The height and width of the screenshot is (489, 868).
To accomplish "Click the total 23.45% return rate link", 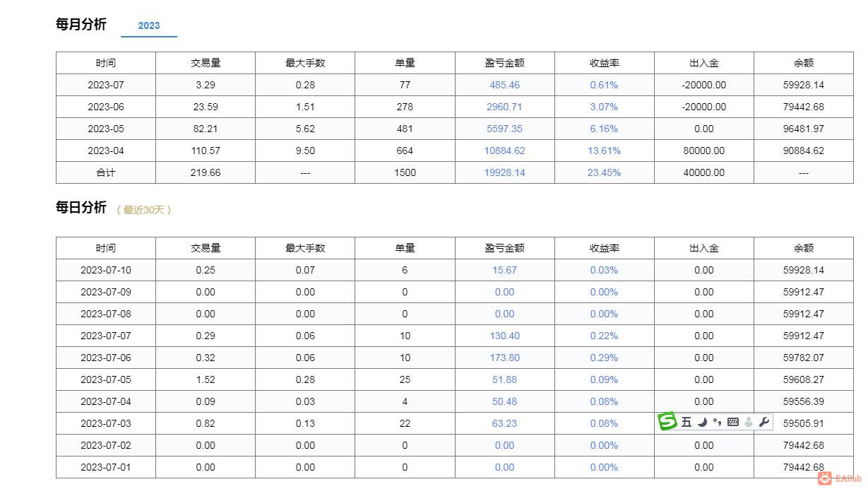I will click(x=604, y=172).
